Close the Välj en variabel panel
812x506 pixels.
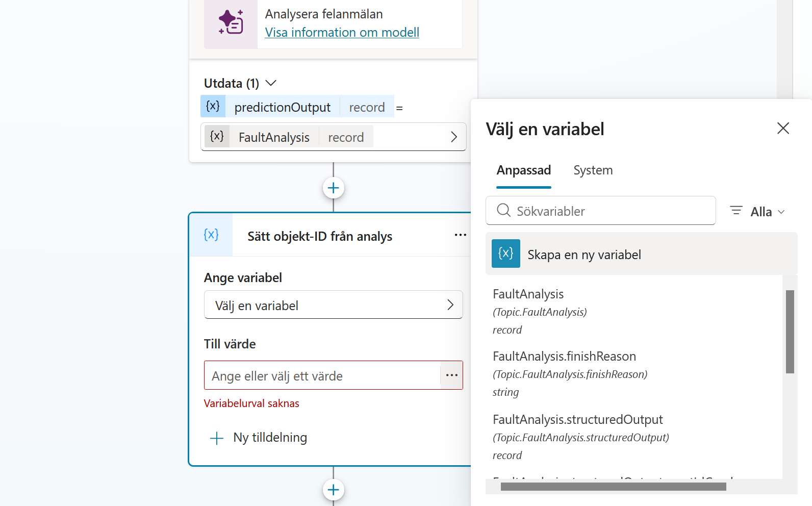click(x=783, y=128)
